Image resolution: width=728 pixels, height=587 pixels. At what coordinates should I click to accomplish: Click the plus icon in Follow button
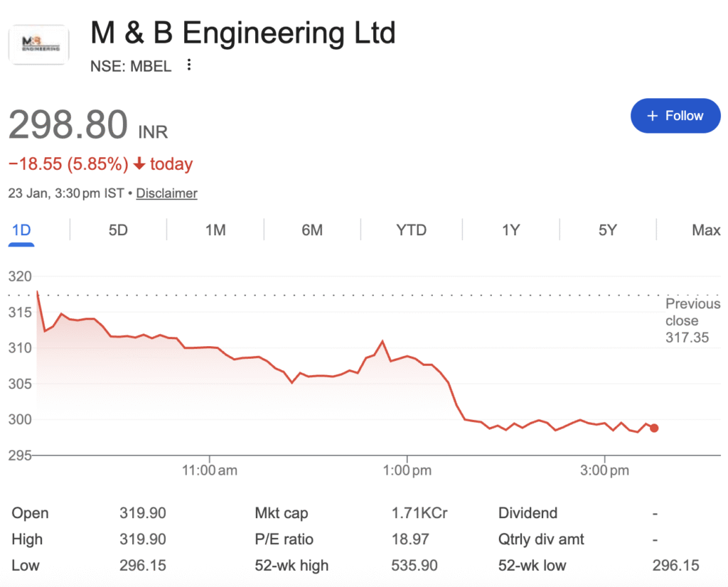click(x=652, y=116)
